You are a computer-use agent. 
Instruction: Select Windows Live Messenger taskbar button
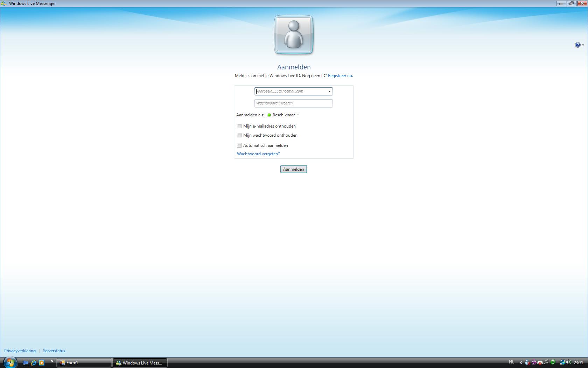click(x=140, y=363)
